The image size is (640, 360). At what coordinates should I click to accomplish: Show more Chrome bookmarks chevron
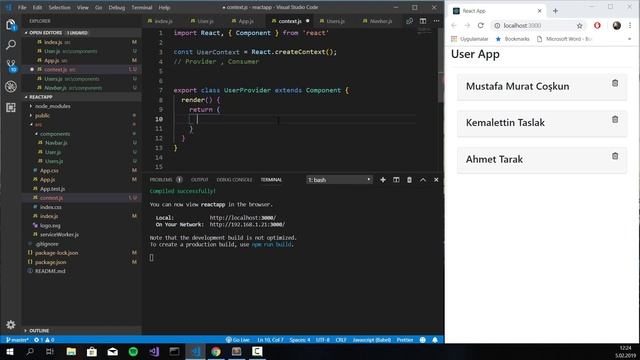629,39
